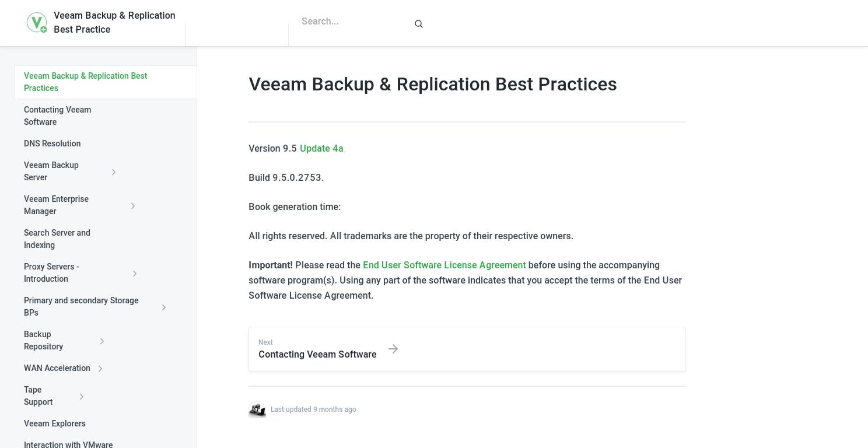Viewport: 868px width, 448px height.
Task: Expand Proxy Servers - Introduction chevron
Action: (135, 274)
